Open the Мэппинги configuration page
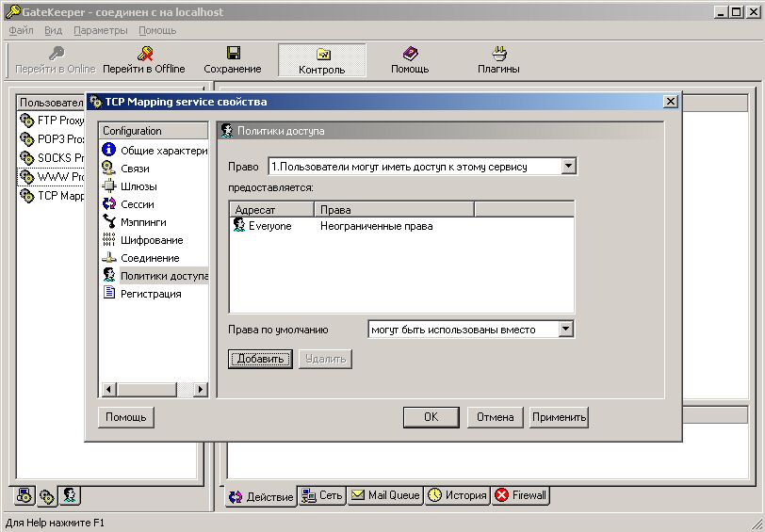The height and width of the screenshot is (532, 765). point(134,222)
